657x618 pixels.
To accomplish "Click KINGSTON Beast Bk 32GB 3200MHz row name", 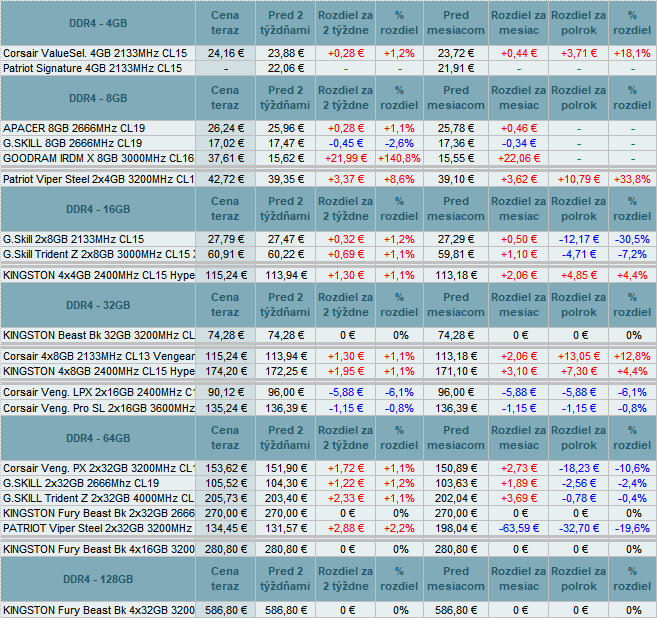I will [98, 335].
